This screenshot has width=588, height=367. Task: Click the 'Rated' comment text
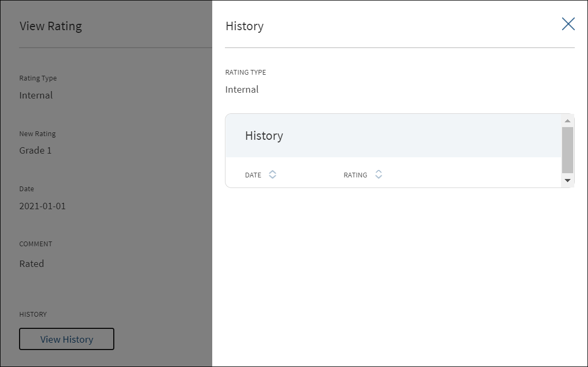(32, 264)
